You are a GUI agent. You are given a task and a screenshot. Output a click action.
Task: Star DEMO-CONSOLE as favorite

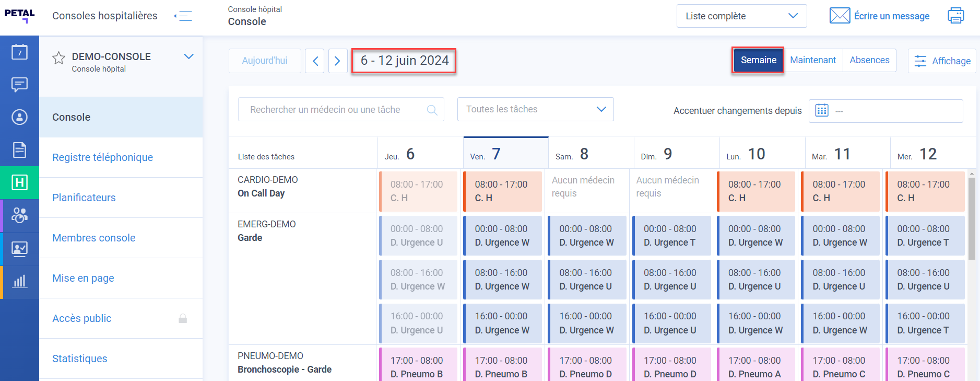(x=59, y=58)
